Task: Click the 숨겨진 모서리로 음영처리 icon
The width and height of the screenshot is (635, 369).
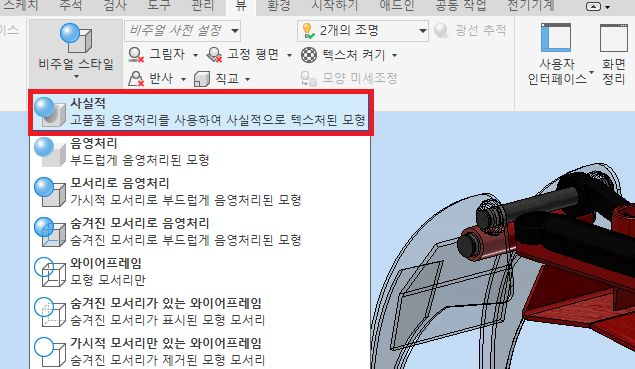Action: 50,232
